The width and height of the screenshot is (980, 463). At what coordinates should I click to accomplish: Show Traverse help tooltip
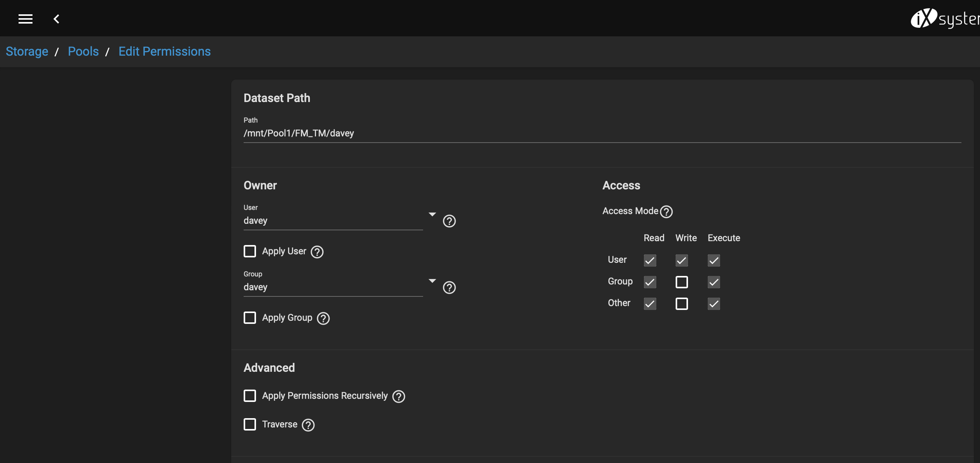[x=308, y=425]
